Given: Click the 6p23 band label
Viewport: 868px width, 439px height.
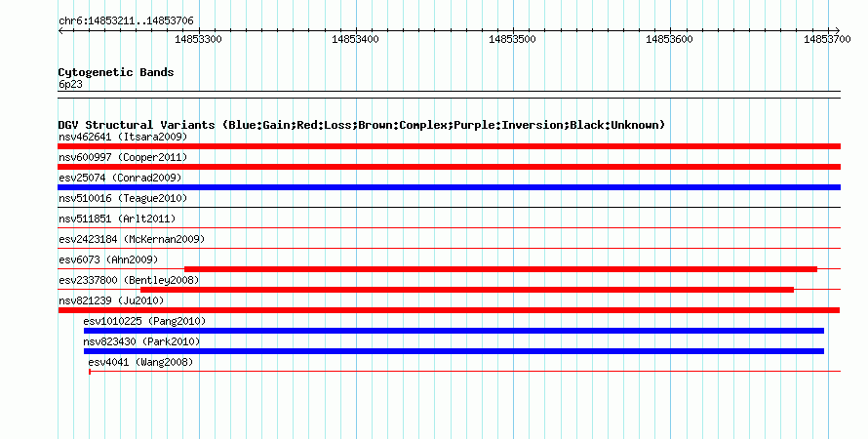Looking at the screenshot, I should pos(70,84).
